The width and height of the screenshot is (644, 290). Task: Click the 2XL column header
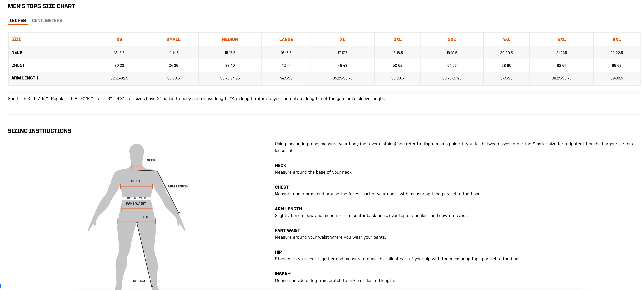(398, 39)
